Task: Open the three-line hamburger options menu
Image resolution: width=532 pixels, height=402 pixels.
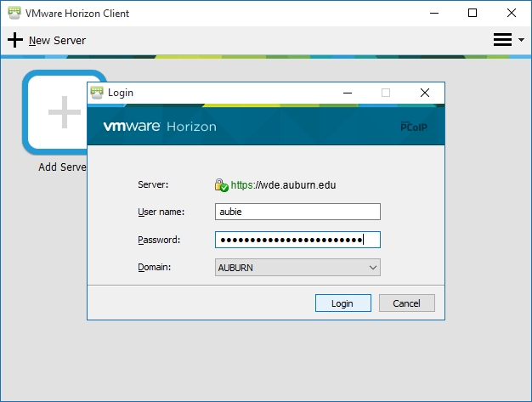Action: pyautogui.click(x=502, y=40)
